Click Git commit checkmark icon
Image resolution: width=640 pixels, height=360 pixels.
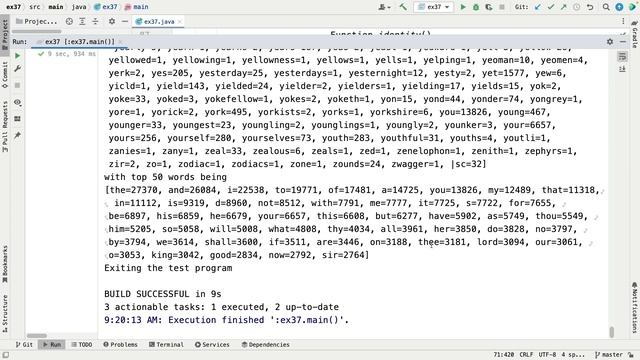click(551, 7)
